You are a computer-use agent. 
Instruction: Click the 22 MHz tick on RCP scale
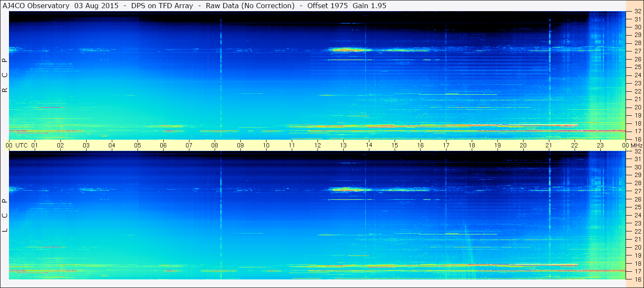point(637,91)
